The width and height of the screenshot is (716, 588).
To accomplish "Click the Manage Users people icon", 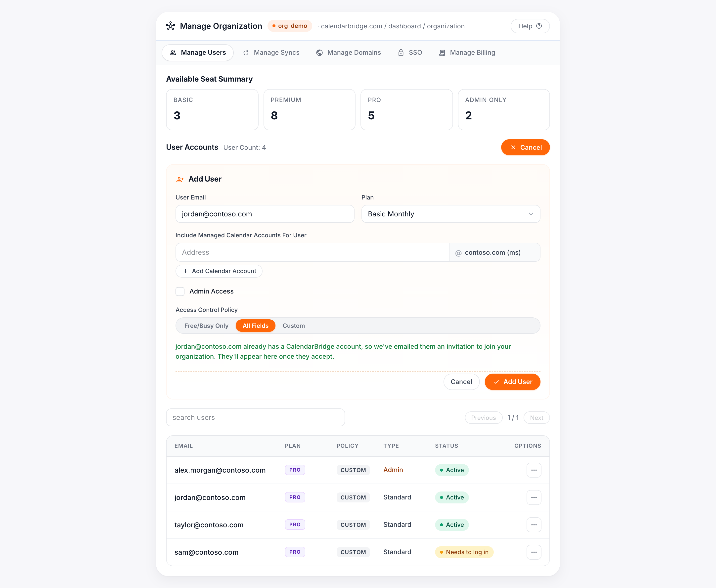I will click(173, 53).
